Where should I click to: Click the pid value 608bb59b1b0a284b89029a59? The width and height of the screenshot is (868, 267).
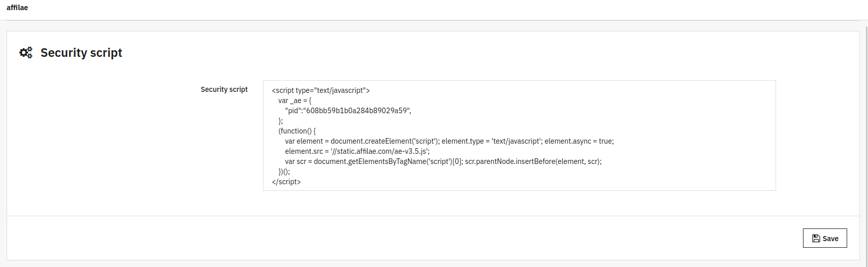(x=357, y=111)
